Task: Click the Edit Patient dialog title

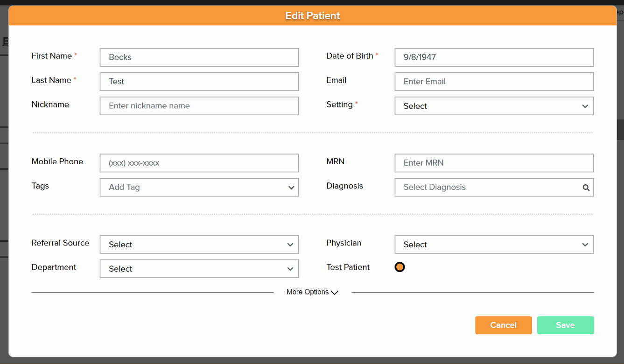Action: pyautogui.click(x=313, y=15)
